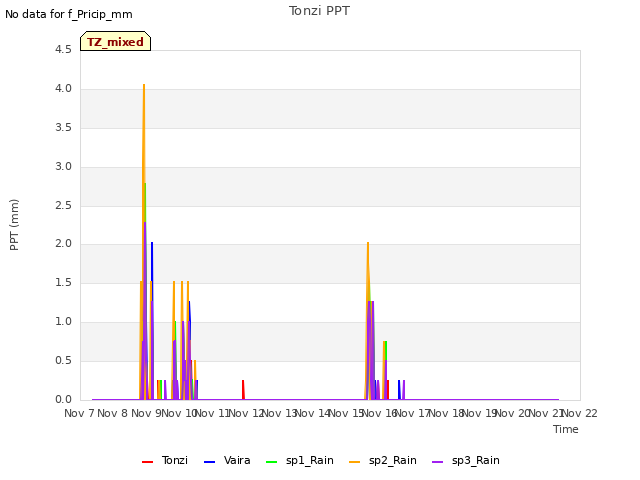Image resolution: width=640 pixels, height=480 pixels.
Task: Click the 4.0 y-axis tick label
Action: click(63, 89)
